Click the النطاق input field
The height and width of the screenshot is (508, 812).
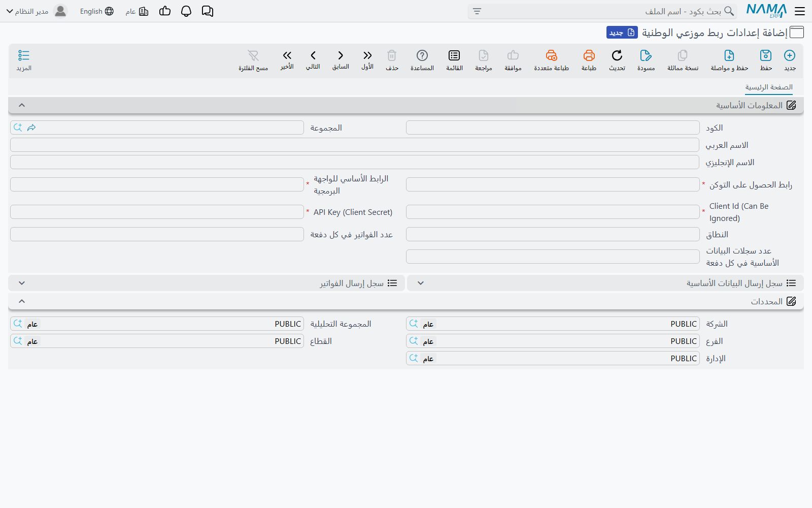point(553,234)
